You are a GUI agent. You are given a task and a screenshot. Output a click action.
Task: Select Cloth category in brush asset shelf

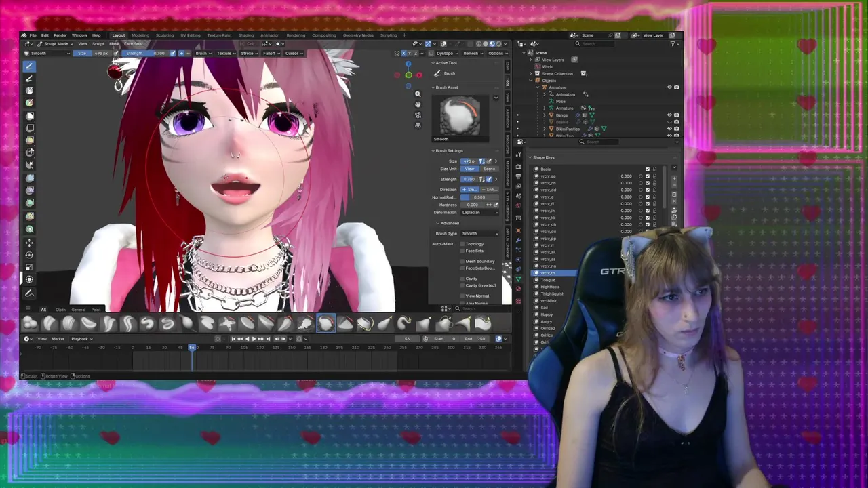click(x=60, y=310)
